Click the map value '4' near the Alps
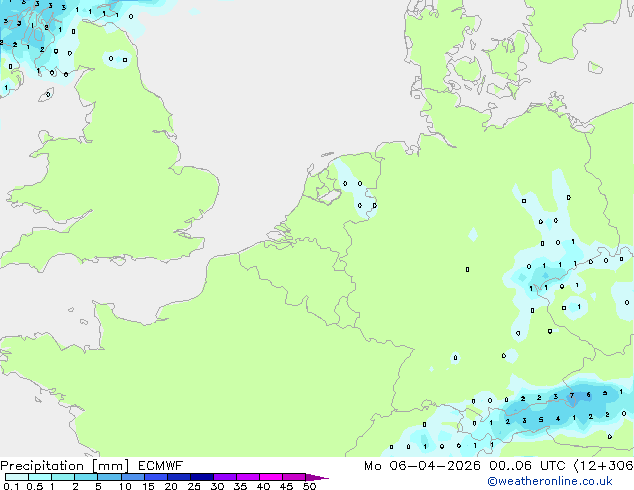The height and width of the screenshot is (490, 634). pyautogui.click(x=558, y=418)
